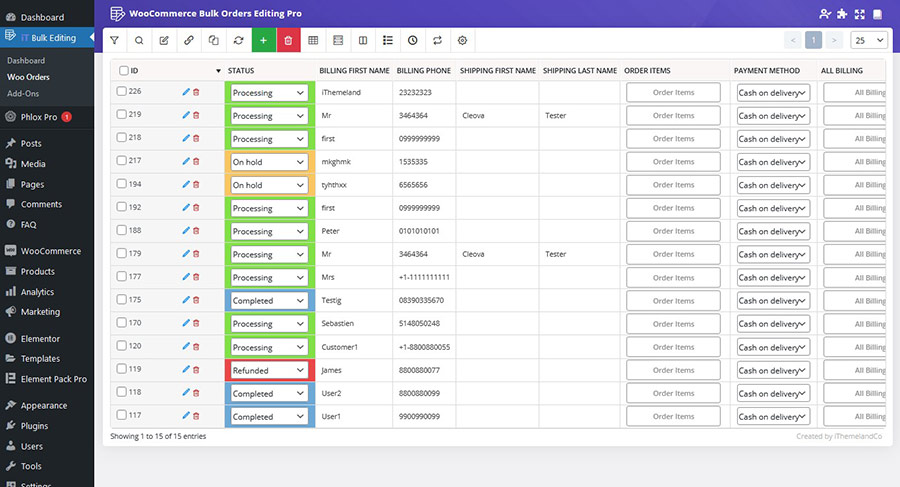This screenshot has height=487, width=900.
Task: Select checkbox for order 120
Action: point(121,345)
